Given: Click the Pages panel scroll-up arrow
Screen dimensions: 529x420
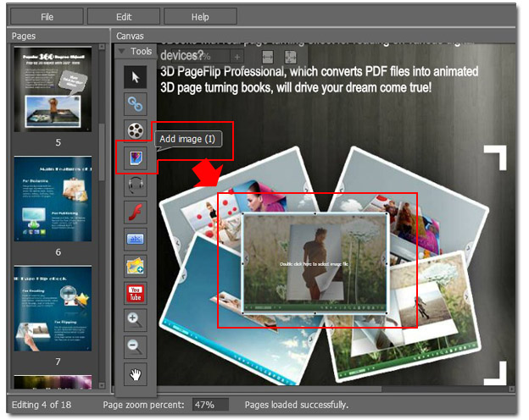Looking at the screenshot, I should point(102,47).
